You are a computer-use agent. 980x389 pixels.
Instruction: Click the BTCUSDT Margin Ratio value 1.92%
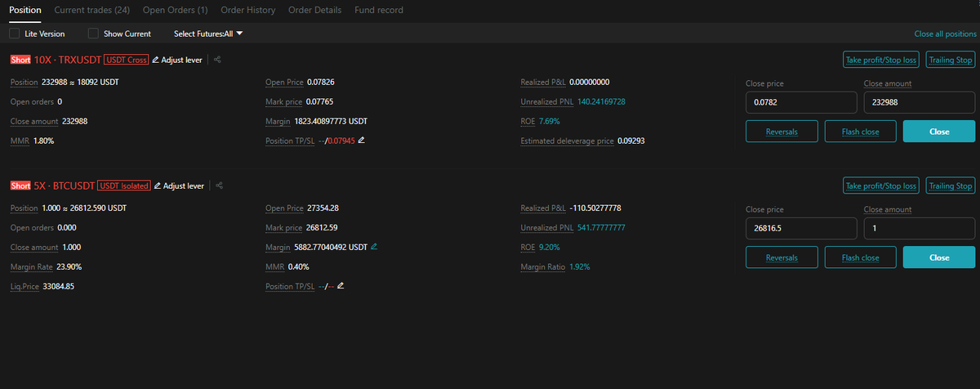tap(580, 266)
